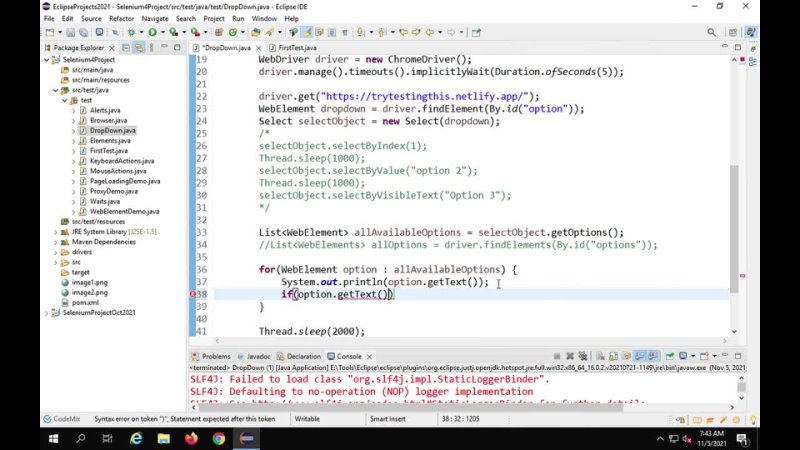Click the Previous Annotation toolbar icon
800x450 pixels.
[x=382, y=32]
